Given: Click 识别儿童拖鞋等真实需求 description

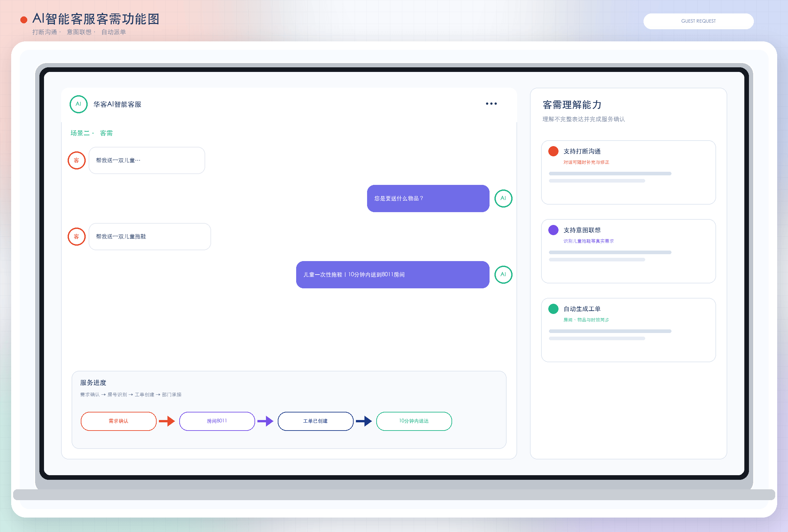Looking at the screenshot, I should (x=588, y=241).
